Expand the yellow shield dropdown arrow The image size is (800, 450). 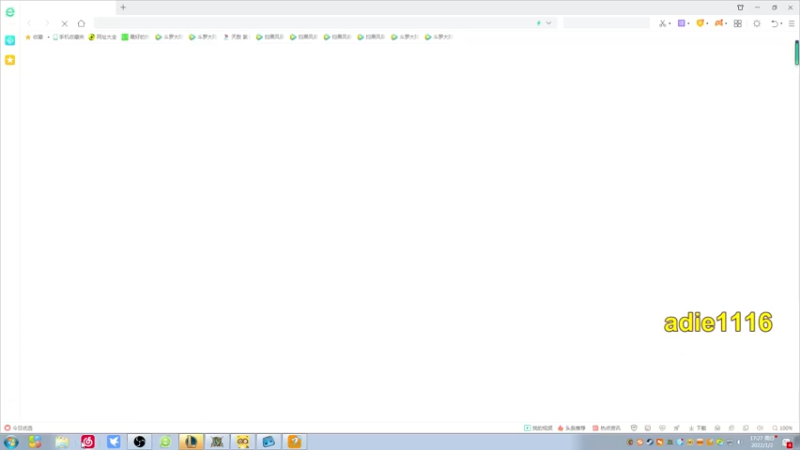point(707,23)
